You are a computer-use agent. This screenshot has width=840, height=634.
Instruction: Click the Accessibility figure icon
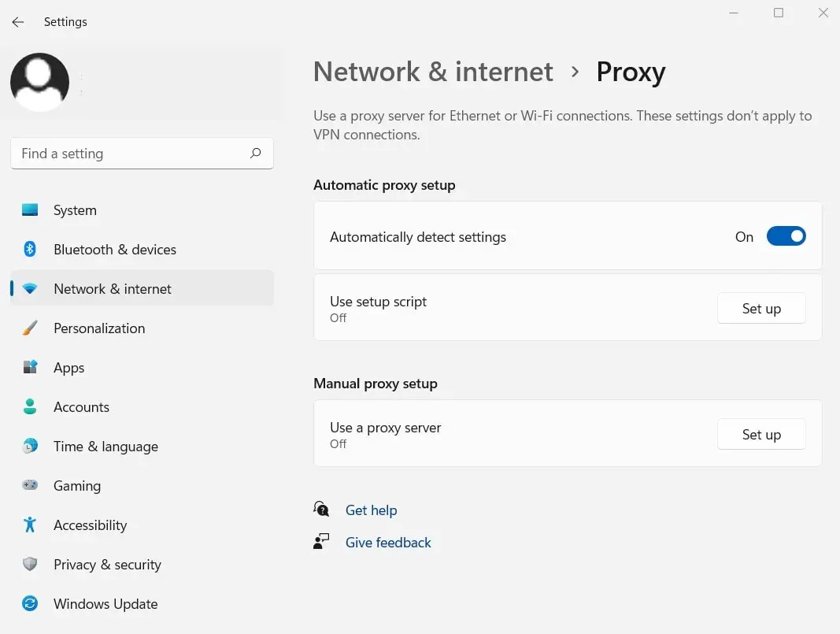[30, 525]
